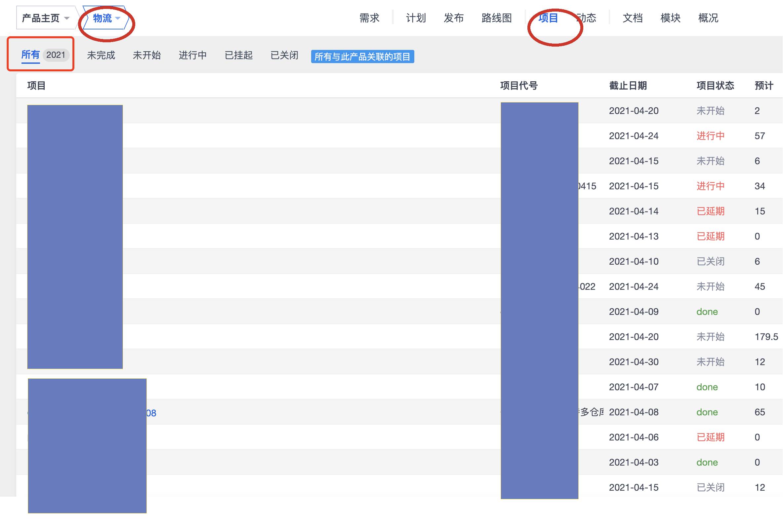
Task: Open the 路线图 page
Action: 496,18
